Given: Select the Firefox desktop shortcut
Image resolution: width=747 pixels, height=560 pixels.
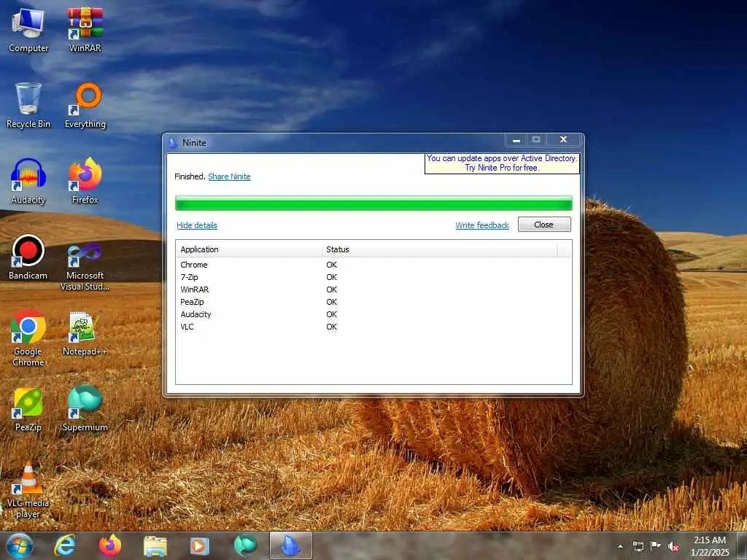Looking at the screenshot, I should (85, 182).
